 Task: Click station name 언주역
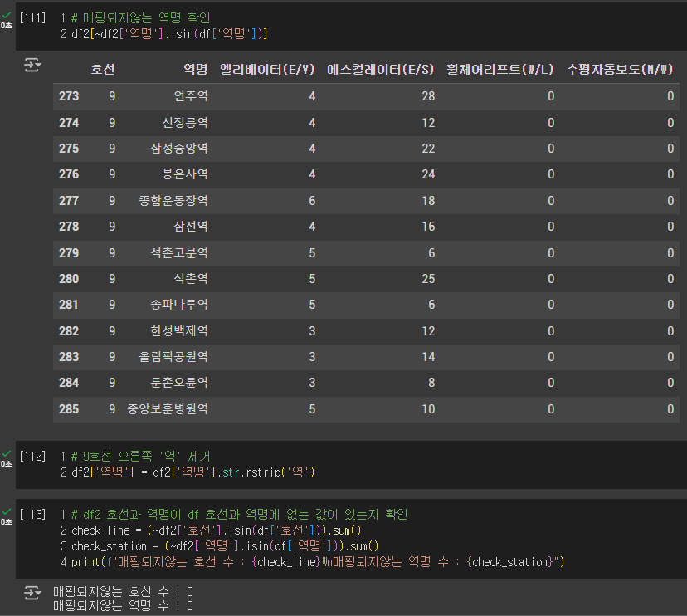coord(191,96)
